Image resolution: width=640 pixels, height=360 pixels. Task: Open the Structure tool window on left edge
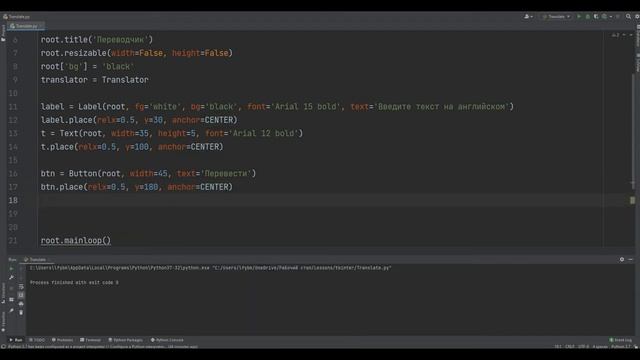[3, 293]
